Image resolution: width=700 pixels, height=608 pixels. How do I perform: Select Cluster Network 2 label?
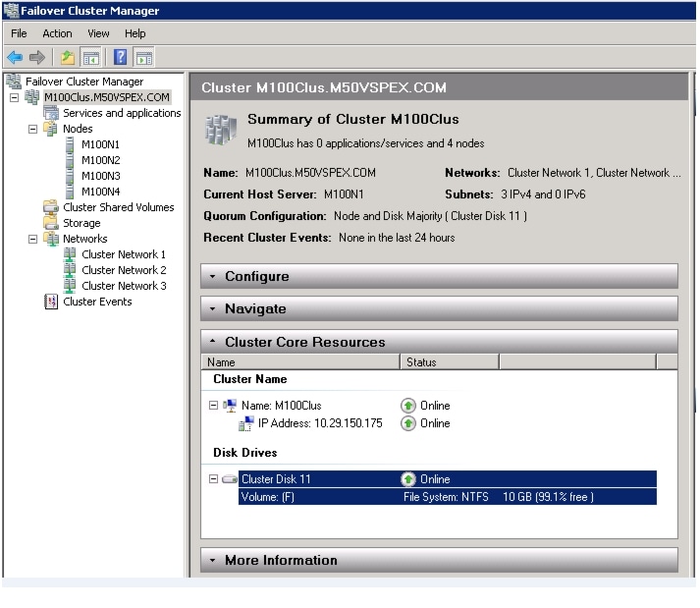(x=124, y=270)
